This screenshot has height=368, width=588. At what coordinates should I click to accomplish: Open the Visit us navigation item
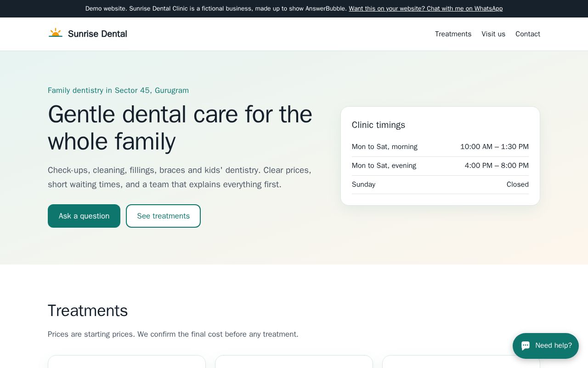click(493, 34)
